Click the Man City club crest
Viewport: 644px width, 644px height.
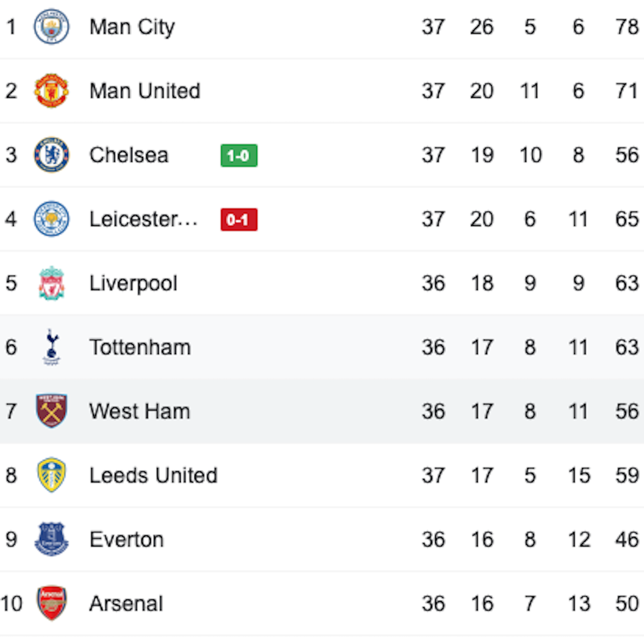(52, 27)
